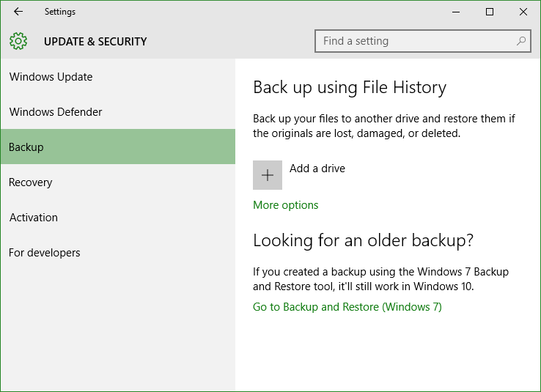The height and width of the screenshot is (392, 541).
Task: Focus the Find a setting search box
Action: (423, 41)
